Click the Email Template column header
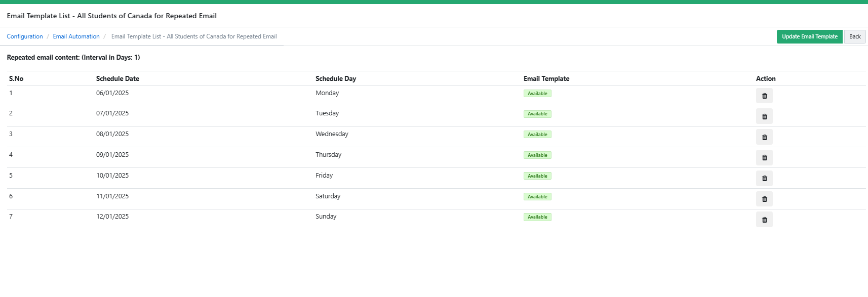 (x=546, y=78)
